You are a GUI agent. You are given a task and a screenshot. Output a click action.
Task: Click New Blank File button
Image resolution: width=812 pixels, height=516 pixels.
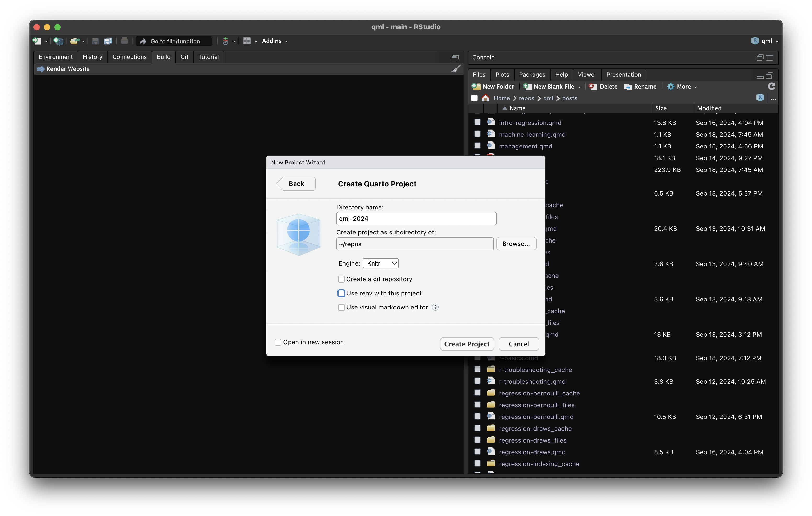coord(549,87)
